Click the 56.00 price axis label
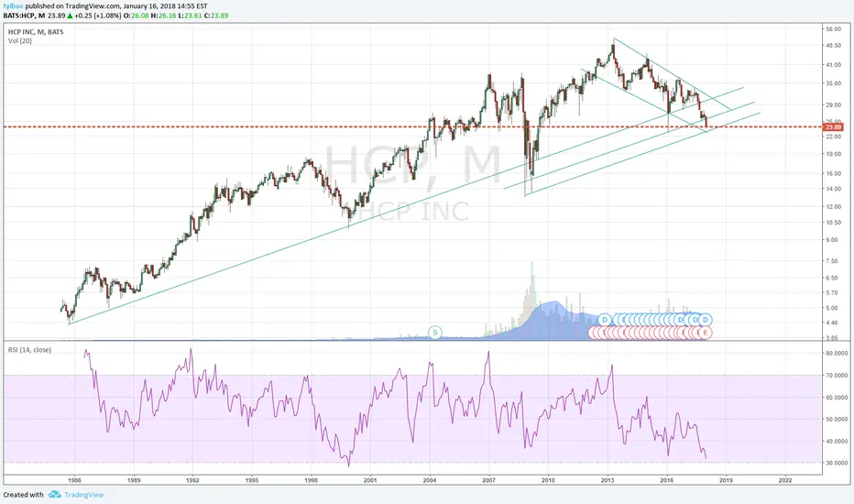The image size is (854, 504). click(x=833, y=29)
